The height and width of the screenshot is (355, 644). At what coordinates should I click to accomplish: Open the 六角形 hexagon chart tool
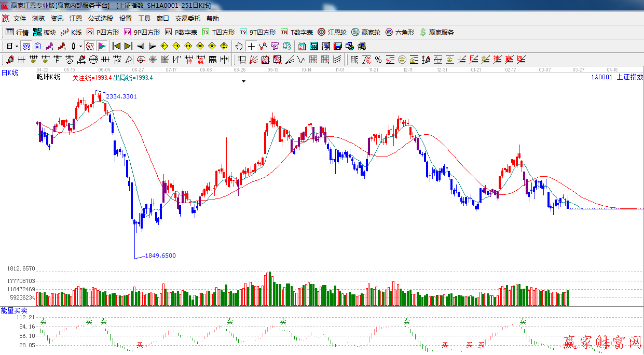(x=400, y=32)
